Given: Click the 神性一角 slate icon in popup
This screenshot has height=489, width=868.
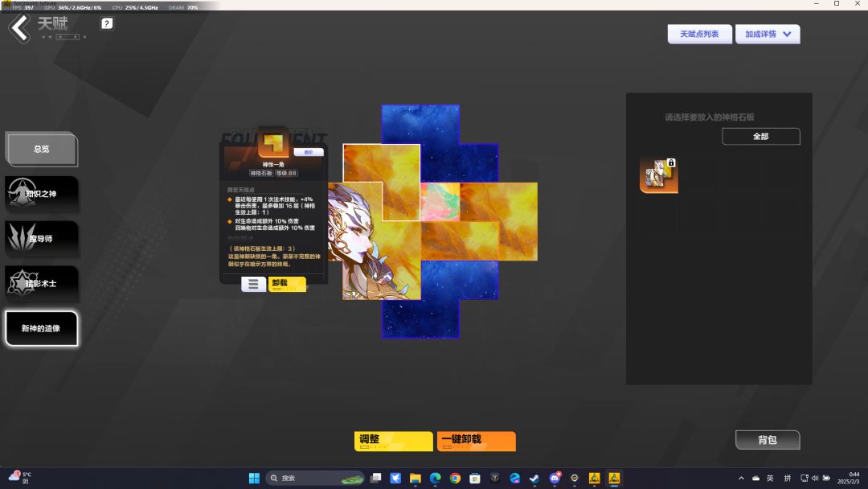Looking at the screenshot, I should [273, 143].
